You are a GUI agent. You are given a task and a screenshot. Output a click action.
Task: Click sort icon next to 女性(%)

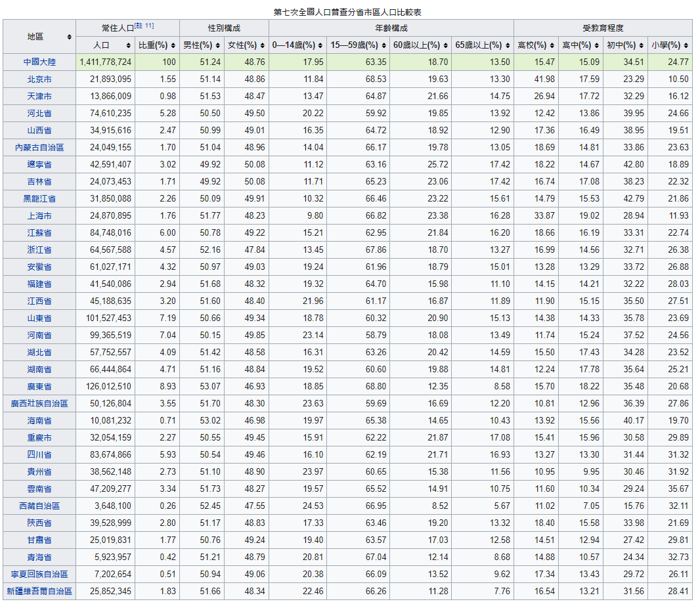[x=263, y=45]
